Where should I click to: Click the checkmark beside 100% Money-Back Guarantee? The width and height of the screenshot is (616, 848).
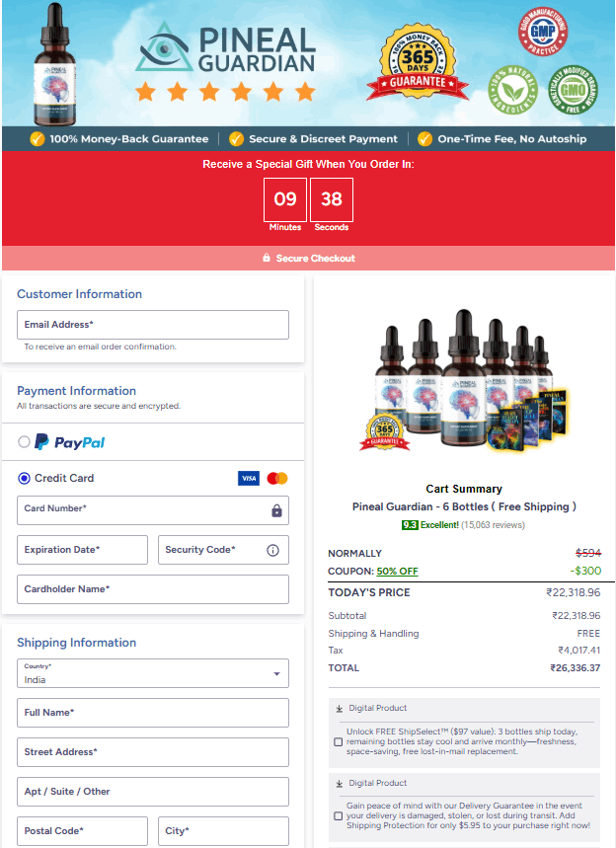37,139
